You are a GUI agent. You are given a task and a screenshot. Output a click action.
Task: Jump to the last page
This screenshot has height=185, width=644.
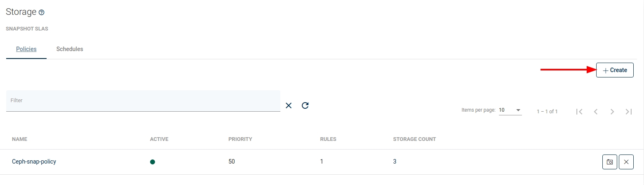pyautogui.click(x=629, y=111)
